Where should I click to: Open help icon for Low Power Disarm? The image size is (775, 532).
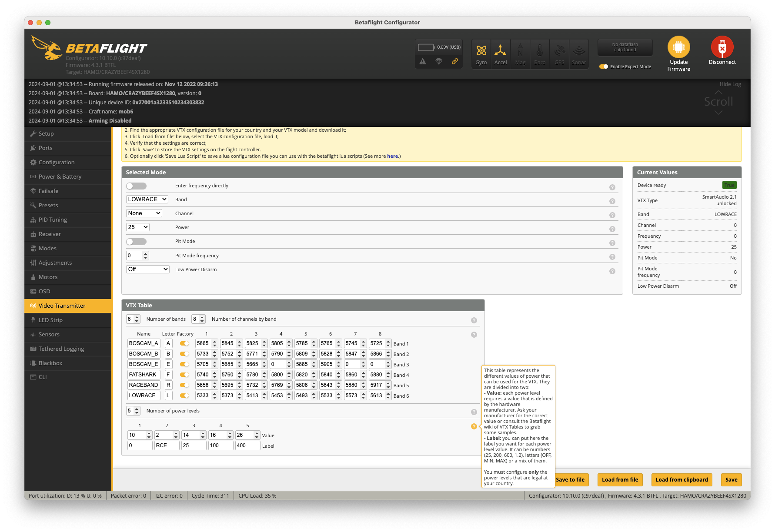[612, 271]
